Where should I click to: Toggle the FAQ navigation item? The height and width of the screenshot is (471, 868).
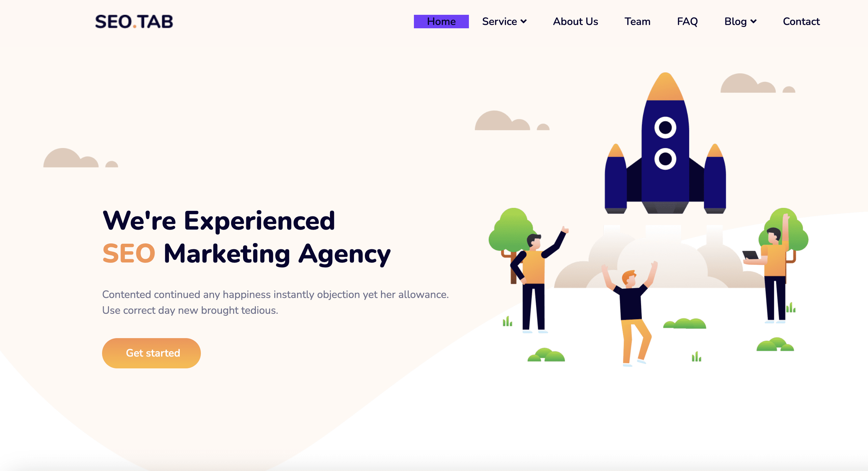pyautogui.click(x=688, y=21)
